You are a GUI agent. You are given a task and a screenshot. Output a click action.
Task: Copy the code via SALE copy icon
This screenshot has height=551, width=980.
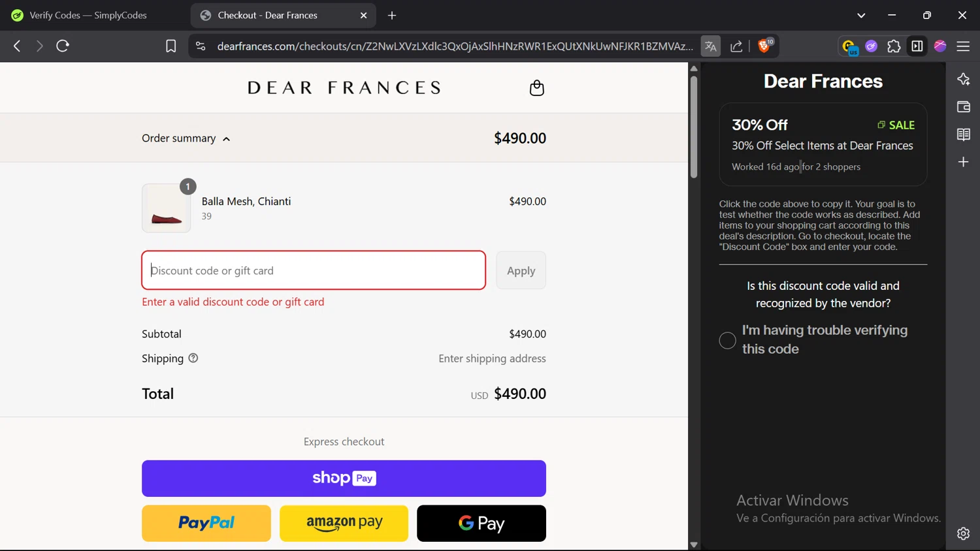[x=881, y=125]
